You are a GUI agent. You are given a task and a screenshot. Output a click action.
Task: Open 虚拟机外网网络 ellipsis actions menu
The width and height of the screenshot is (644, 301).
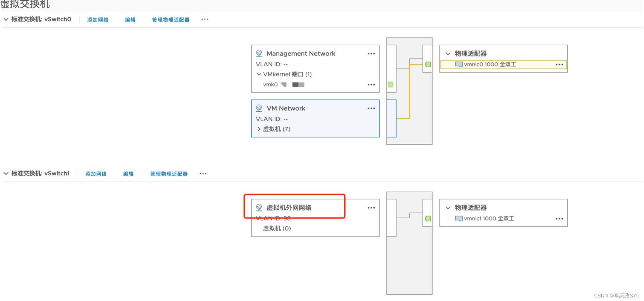(371, 208)
